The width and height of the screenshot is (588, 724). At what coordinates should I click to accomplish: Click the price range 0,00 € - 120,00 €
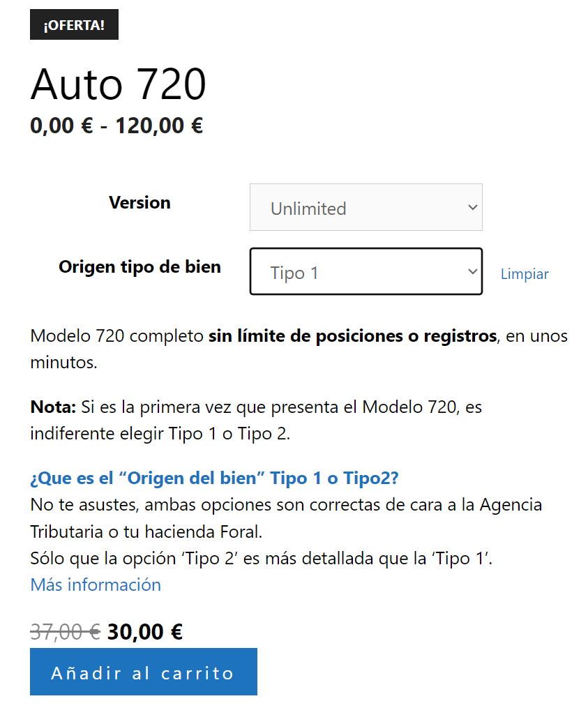point(116,126)
